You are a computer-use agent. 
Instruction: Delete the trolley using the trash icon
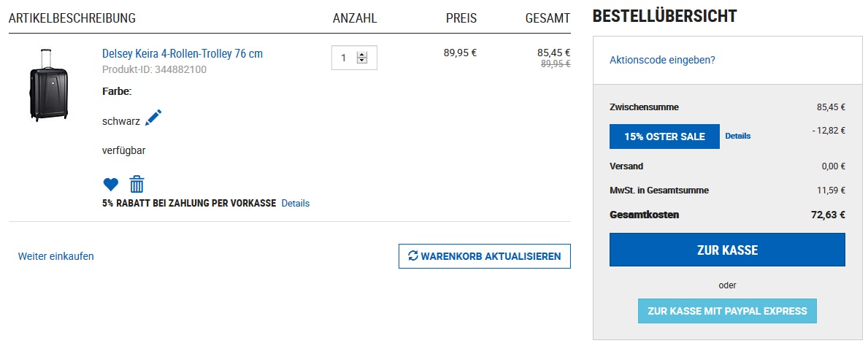pos(137,184)
